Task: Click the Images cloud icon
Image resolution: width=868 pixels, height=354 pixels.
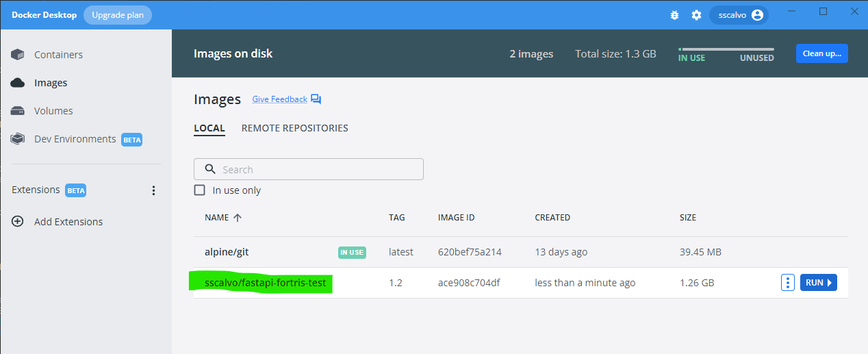Action: click(18, 83)
